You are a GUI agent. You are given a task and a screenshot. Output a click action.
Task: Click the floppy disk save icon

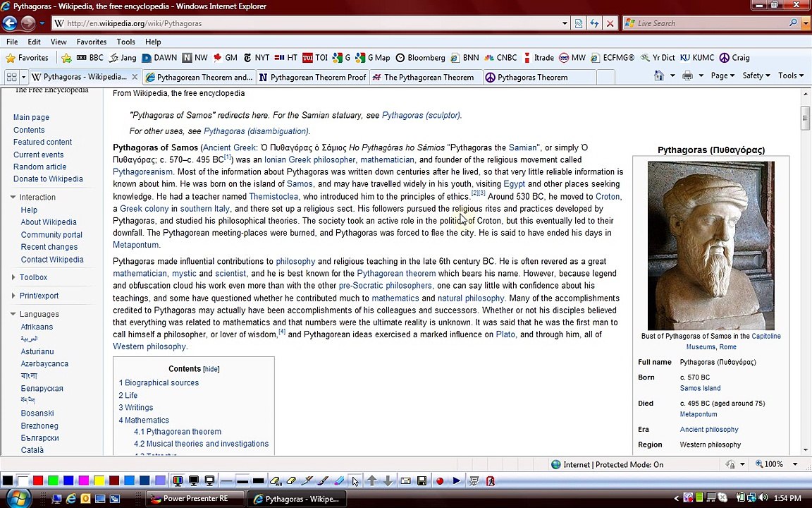click(422, 481)
